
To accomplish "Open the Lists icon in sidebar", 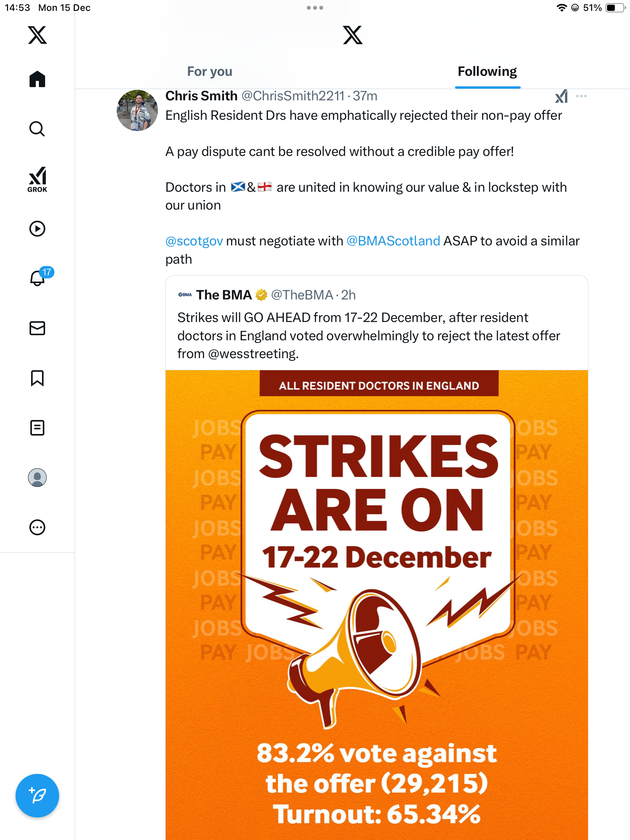I will coord(37,428).
